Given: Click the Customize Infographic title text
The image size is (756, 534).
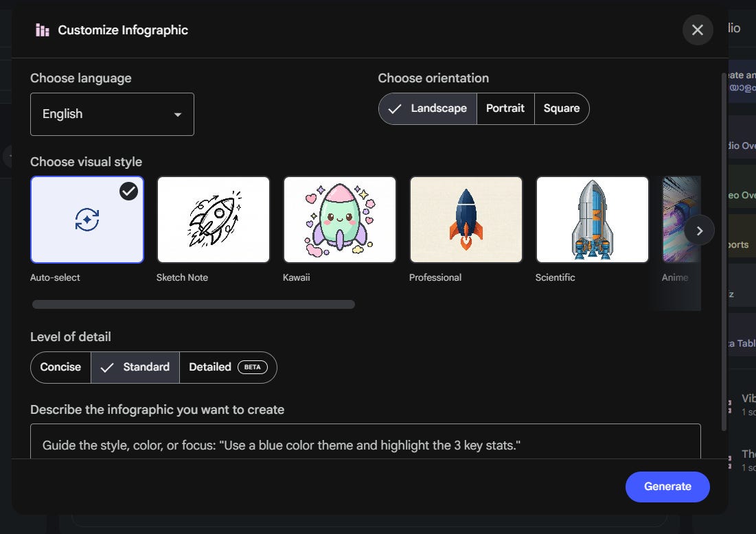Looking at the screenshot, I should pyautogui.click(x=123, y=30).
